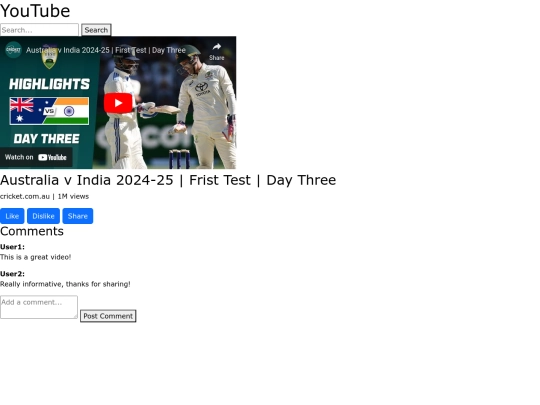Like the video

(x=12, y=216)
